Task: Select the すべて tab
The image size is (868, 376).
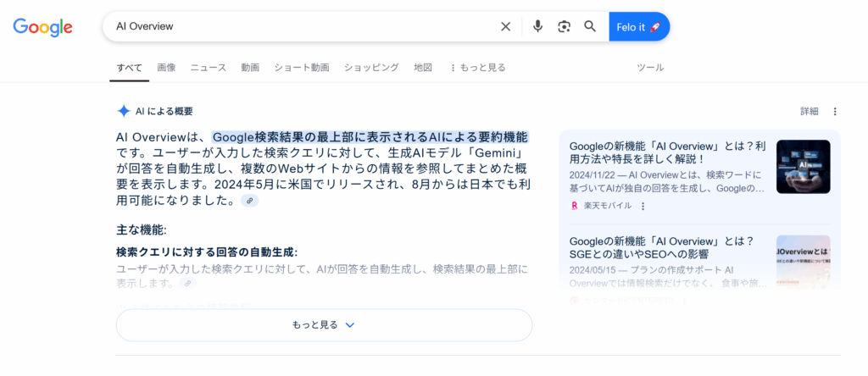Action: pyautogui.click(x=129, y=68)
